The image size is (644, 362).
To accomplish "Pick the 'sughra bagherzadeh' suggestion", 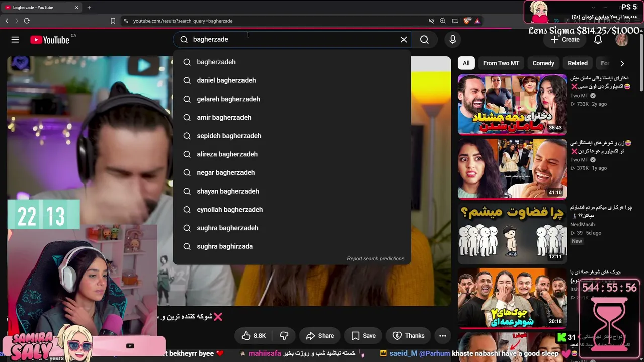I will (292, 228).
